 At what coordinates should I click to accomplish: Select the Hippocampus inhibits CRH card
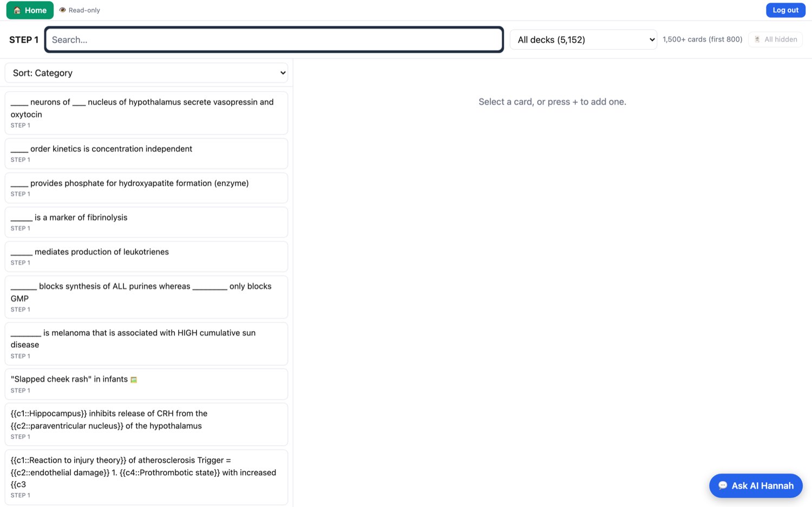click(x=146, y=424)
